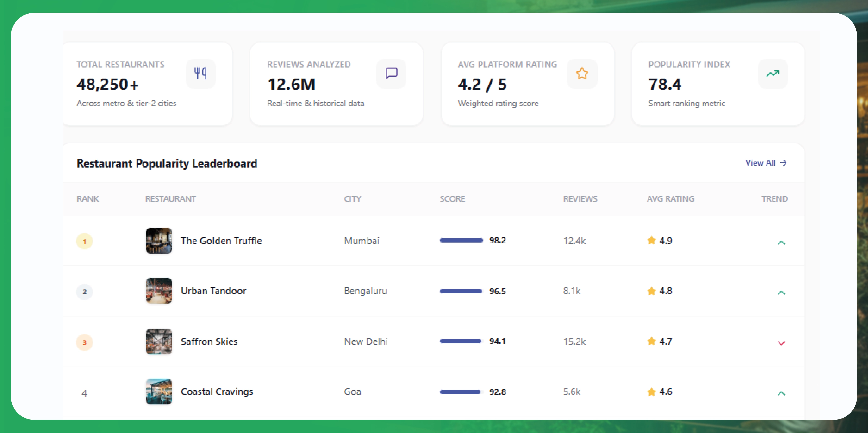Click the rank 3 badge for Saffron Skies
This screenshot has width=868, height=433.
(x=85, y=342)
